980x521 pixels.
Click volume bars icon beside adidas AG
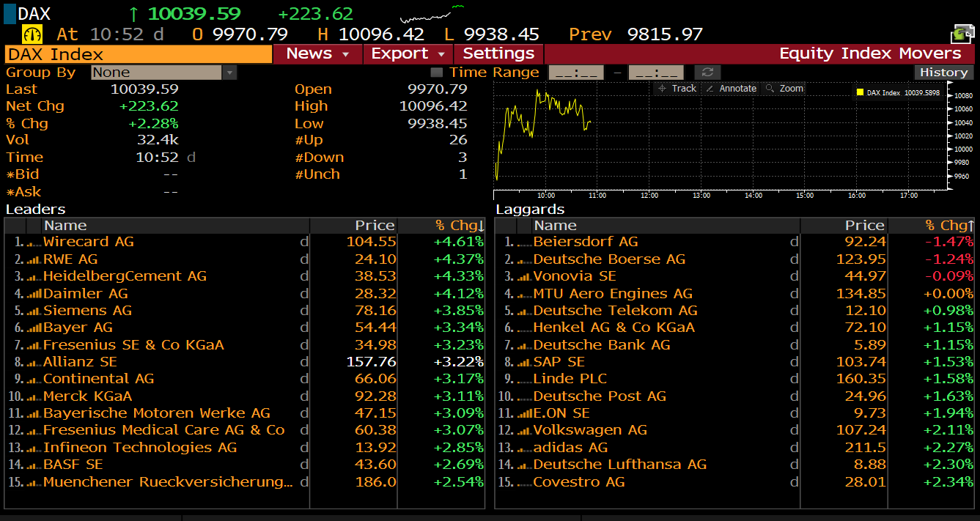pyautogui.click(x=524, y=448)
